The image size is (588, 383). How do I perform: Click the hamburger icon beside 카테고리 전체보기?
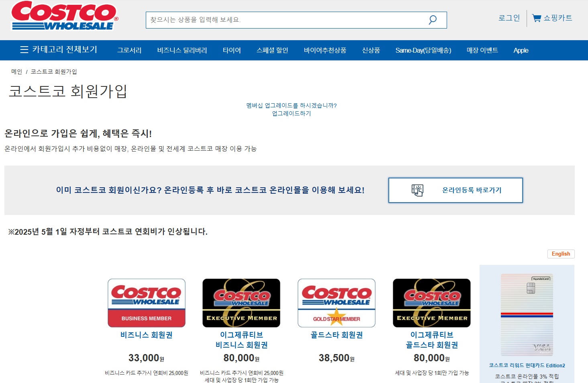point(24,49)
